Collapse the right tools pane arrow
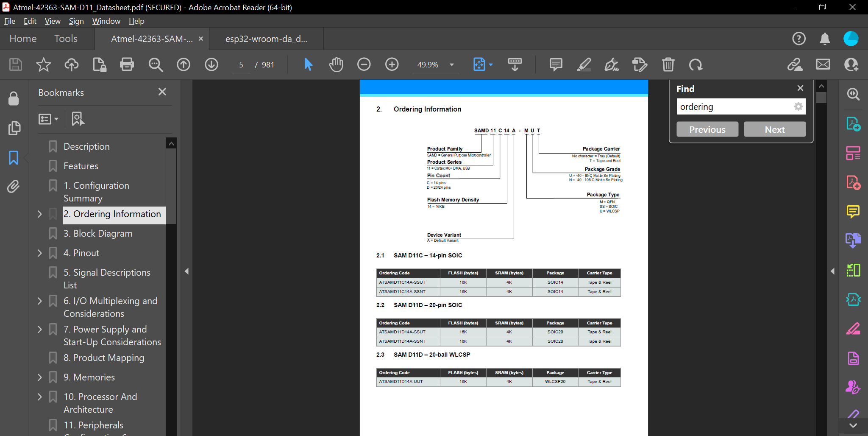 (832, 271)
